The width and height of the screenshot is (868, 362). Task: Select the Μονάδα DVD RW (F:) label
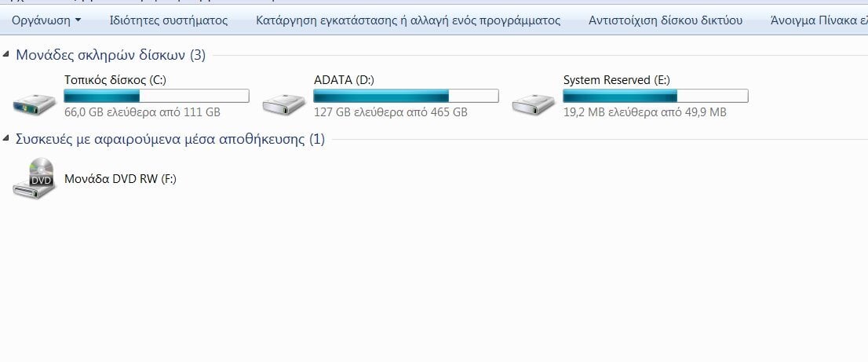[x=120, y=178]
